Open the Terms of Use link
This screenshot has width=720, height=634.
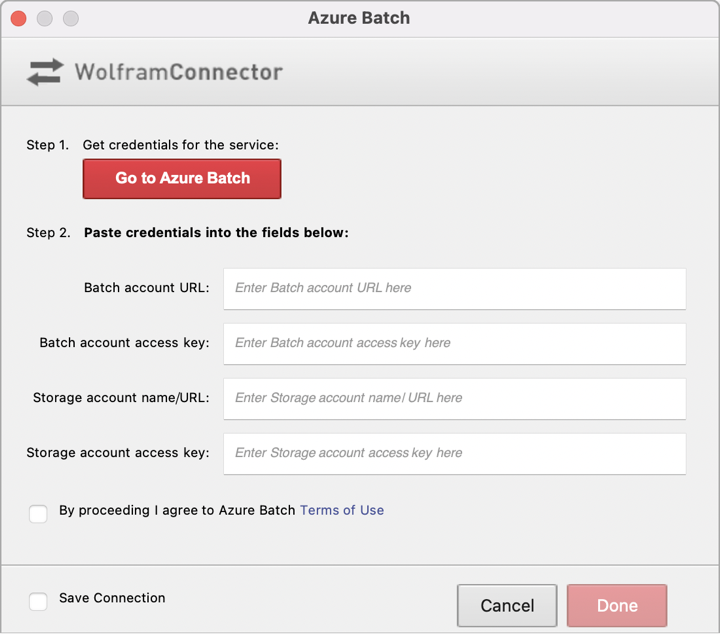coord(342,510)
